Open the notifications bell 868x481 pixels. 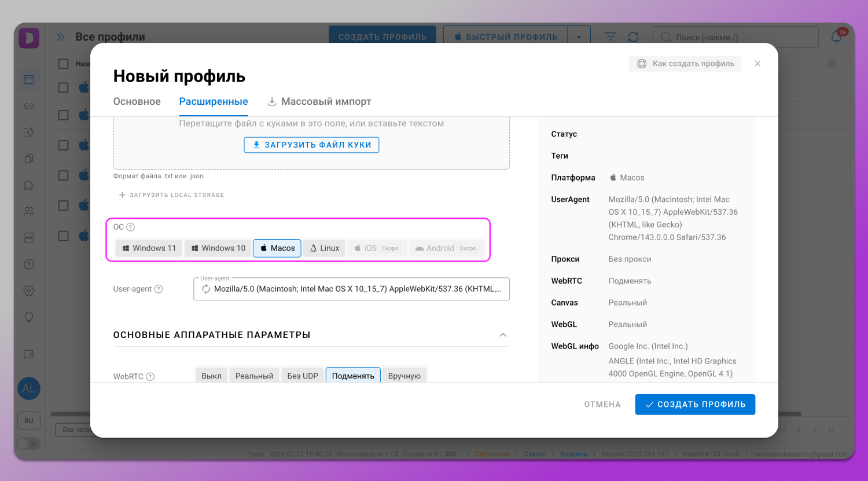837,36
